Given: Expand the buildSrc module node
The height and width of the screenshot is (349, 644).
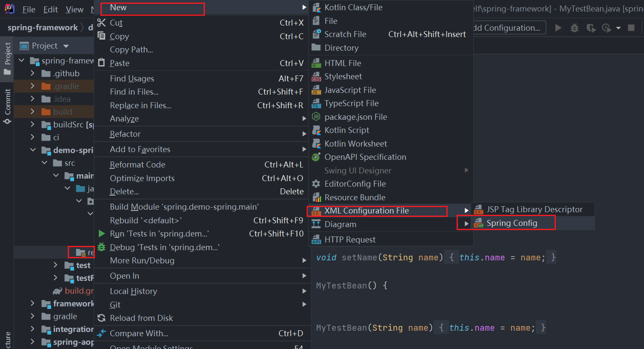Looking at the screenshot, I should point(32,124).
